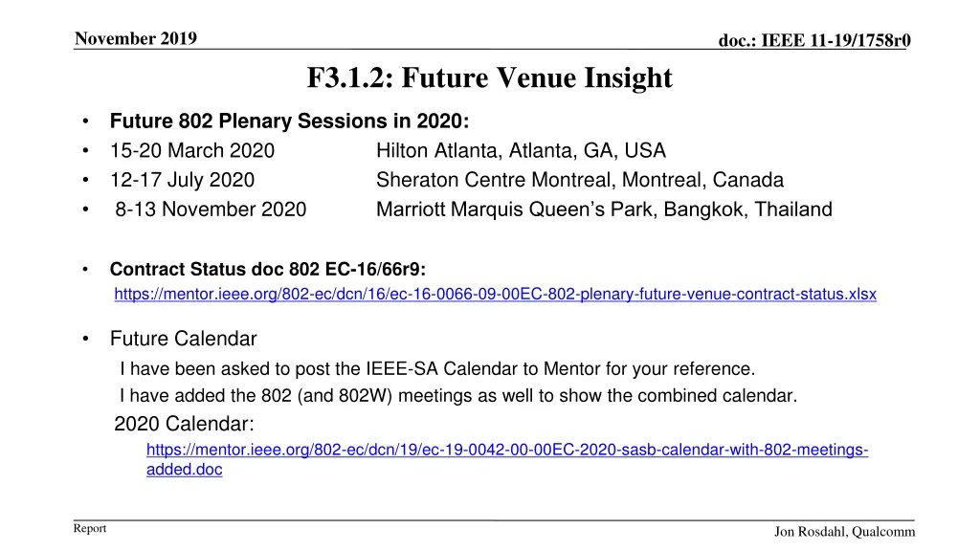Click the Future Calendar bullet text
The width and height of the screenshot is (980, 551).
pyautogui.click(x=183, y=339)
